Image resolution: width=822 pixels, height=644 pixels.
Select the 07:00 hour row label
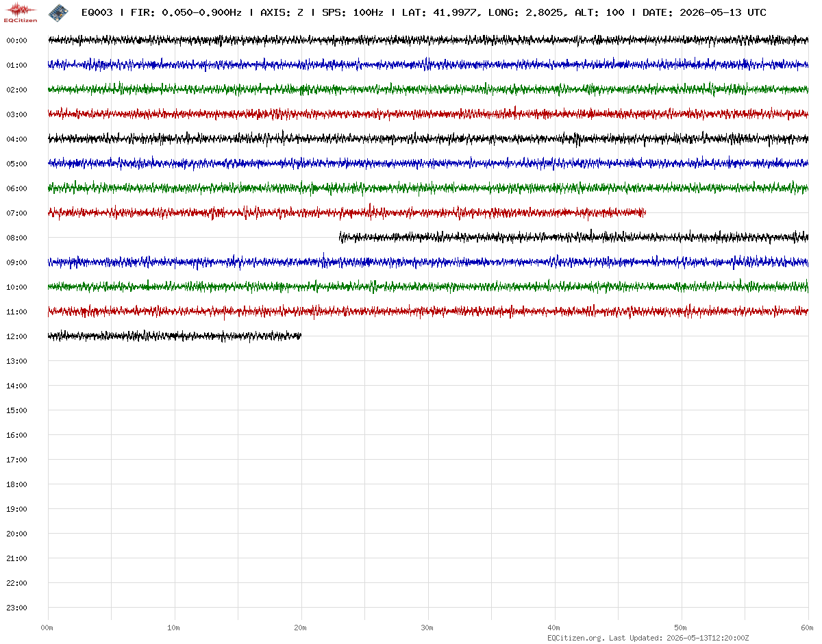pos(16,213)
